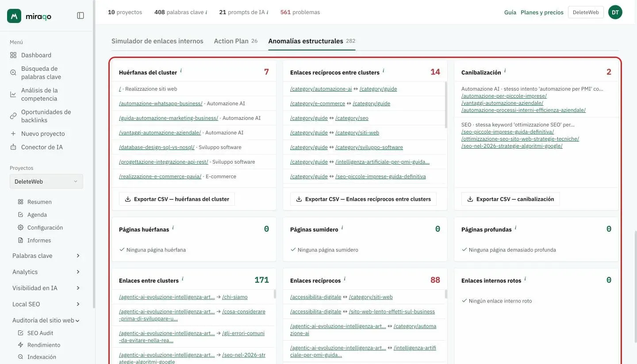Expand the Palabras clave menu section

click(x=46, y=256)
